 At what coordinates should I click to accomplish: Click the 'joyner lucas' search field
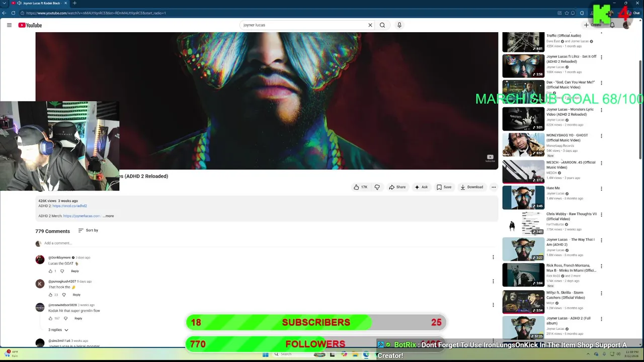click(304, 25)
